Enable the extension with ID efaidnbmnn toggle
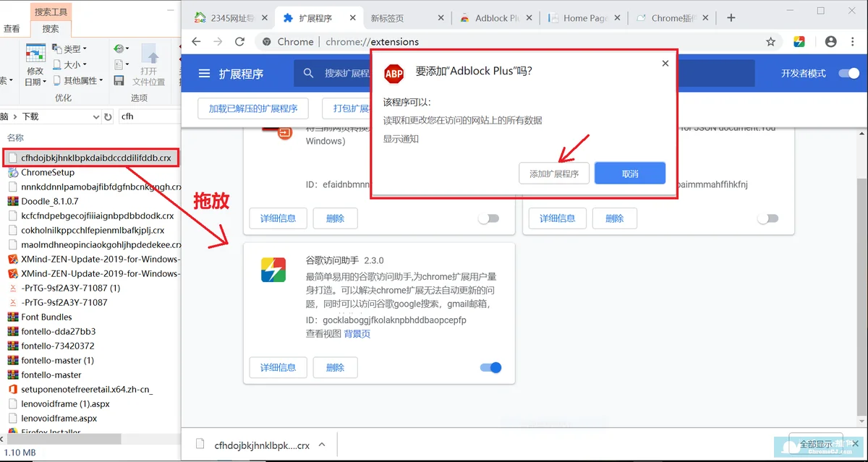The width and height of the screenshot is (868, 462). click(x=488, y=218)
